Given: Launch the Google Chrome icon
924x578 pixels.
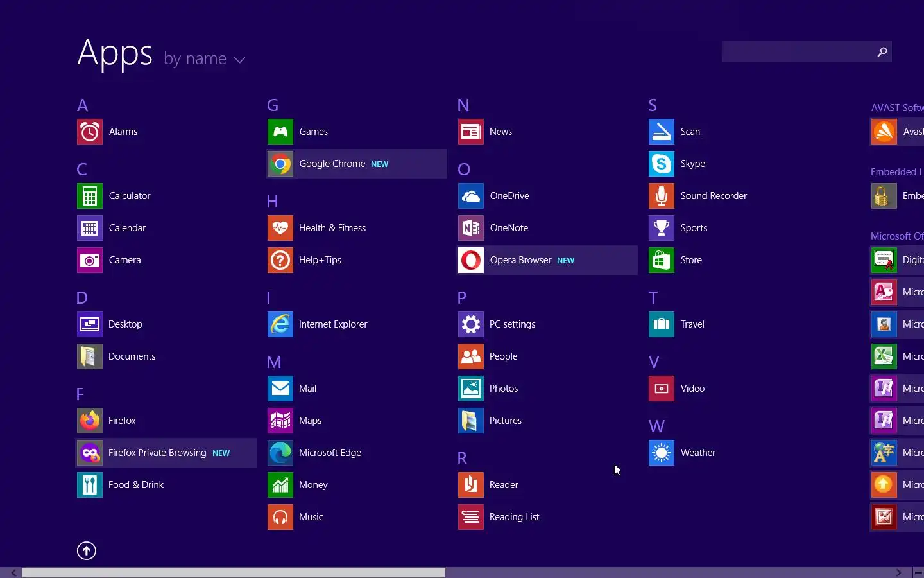Looking at the screenshot, I should pyautogui.click(x=280, y=164).
